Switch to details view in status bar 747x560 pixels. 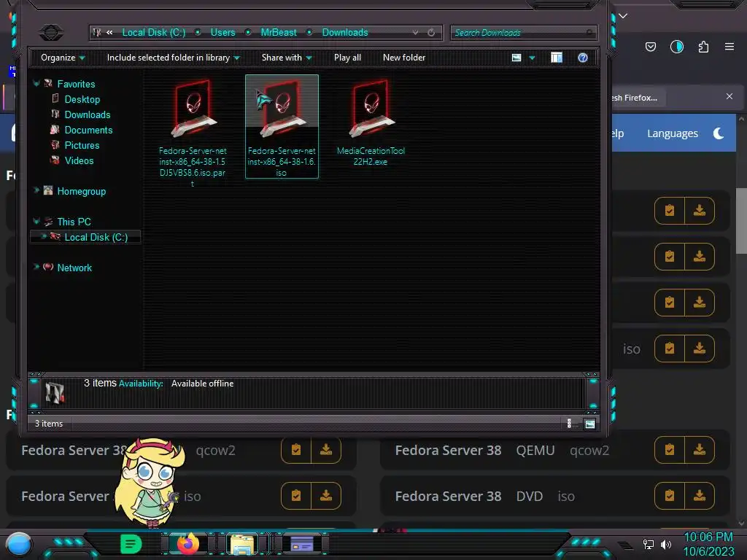[x=569, y=424]
